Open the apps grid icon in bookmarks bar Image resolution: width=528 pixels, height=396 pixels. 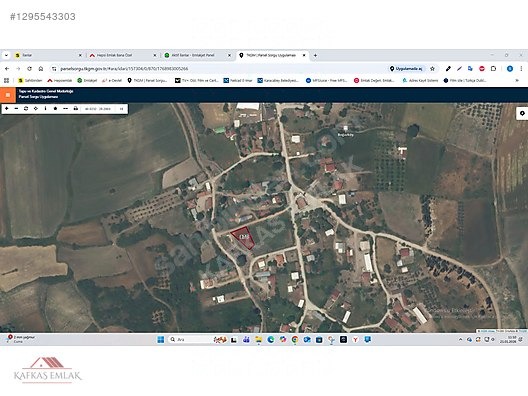[6, 80]
